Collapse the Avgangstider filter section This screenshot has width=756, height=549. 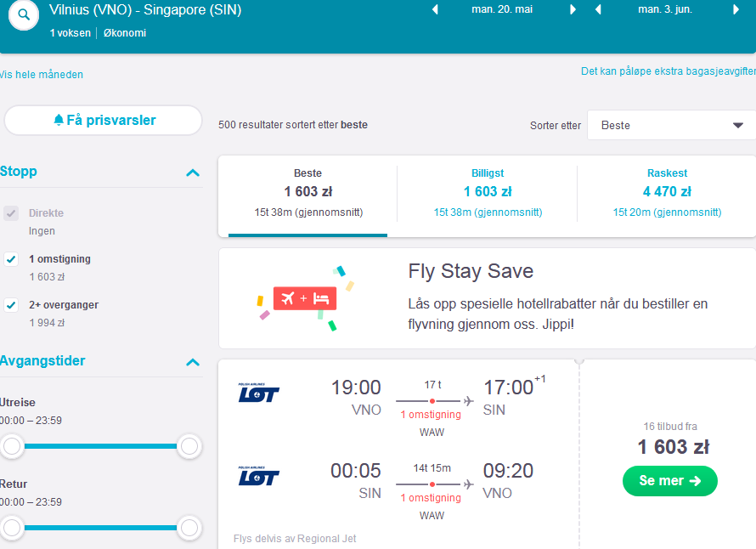[193, 362]
